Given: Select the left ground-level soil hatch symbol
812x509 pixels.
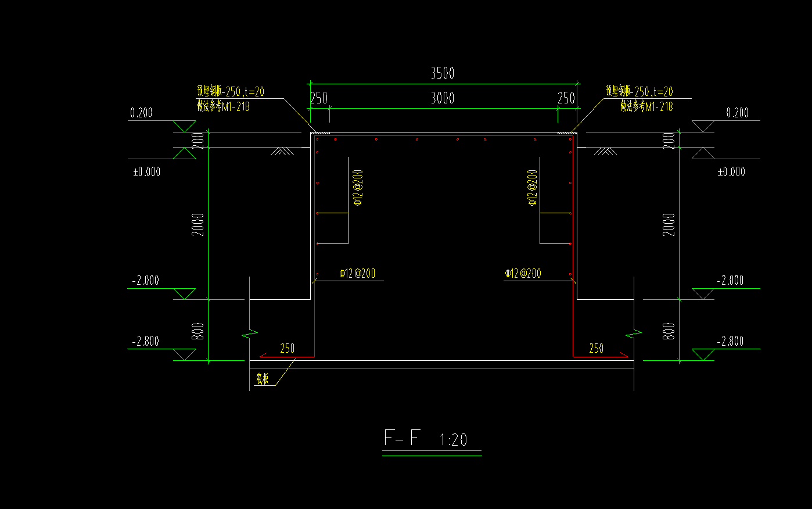Looking at the screenshot, I should pos(283,151).
